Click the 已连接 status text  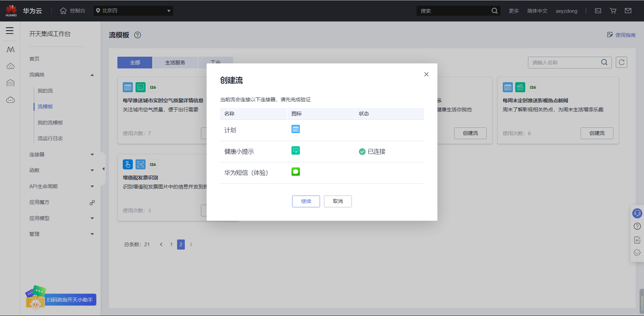[x=376, y=152]
